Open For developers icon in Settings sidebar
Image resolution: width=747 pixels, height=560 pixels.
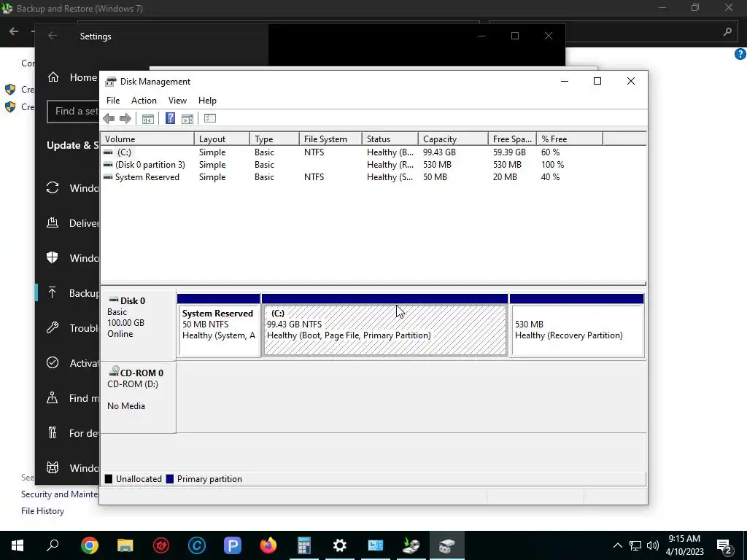53,433
